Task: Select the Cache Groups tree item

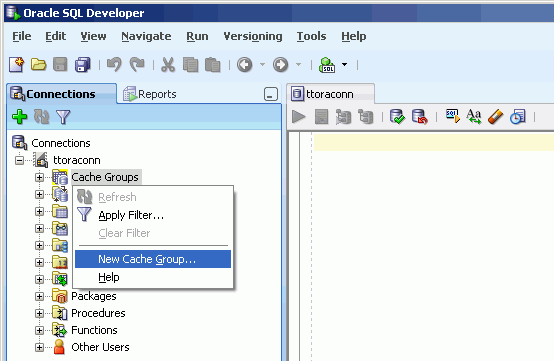Action: click(105, 177)
